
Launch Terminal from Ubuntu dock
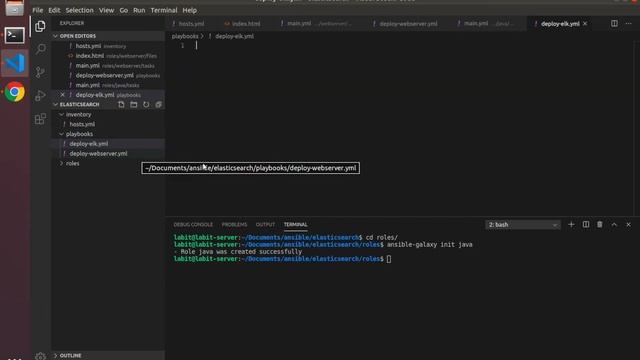[15, 36]
